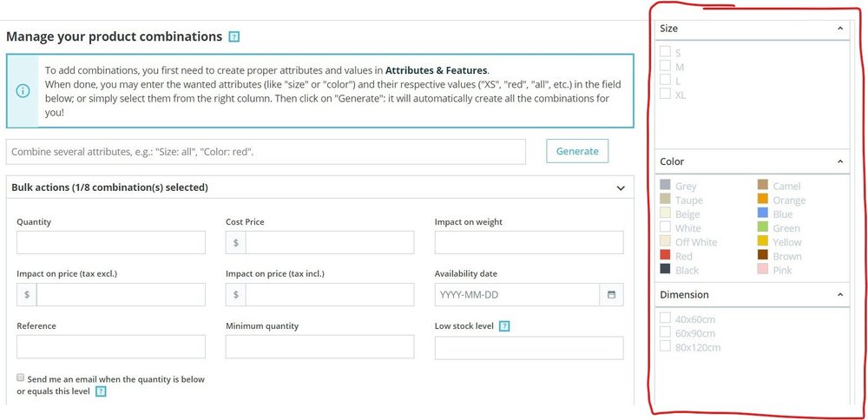Click the help icon next to Low stock level
Screen dimensions: 868x420
[x=504, y=326]
